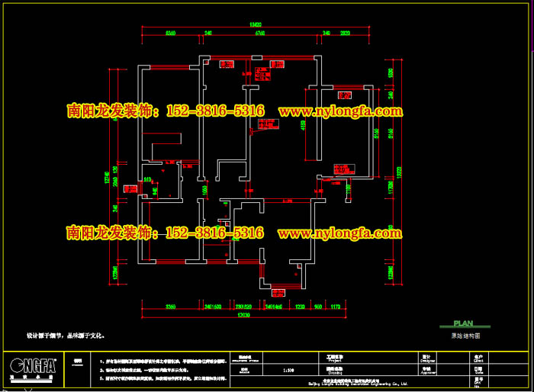
Task: Select the 4150 vertical dimension in plan
Action: click(x=303, y=125)
